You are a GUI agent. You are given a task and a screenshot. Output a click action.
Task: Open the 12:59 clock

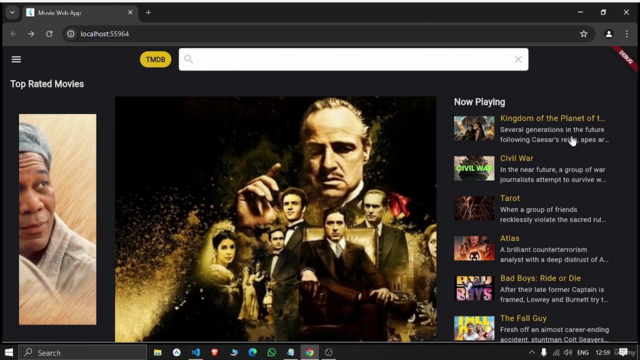coord(602,352)
